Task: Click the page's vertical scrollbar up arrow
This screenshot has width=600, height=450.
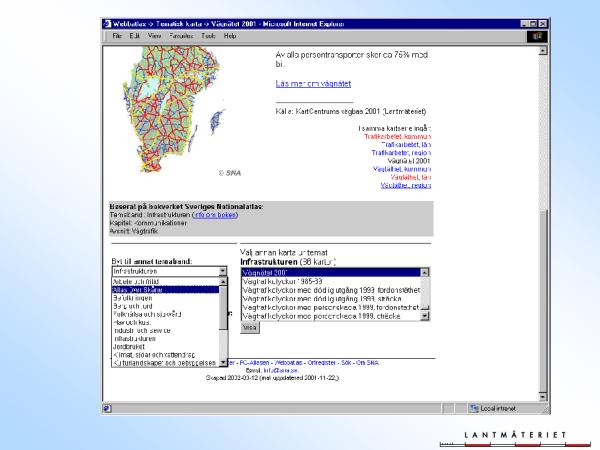Action: [544, 51]
